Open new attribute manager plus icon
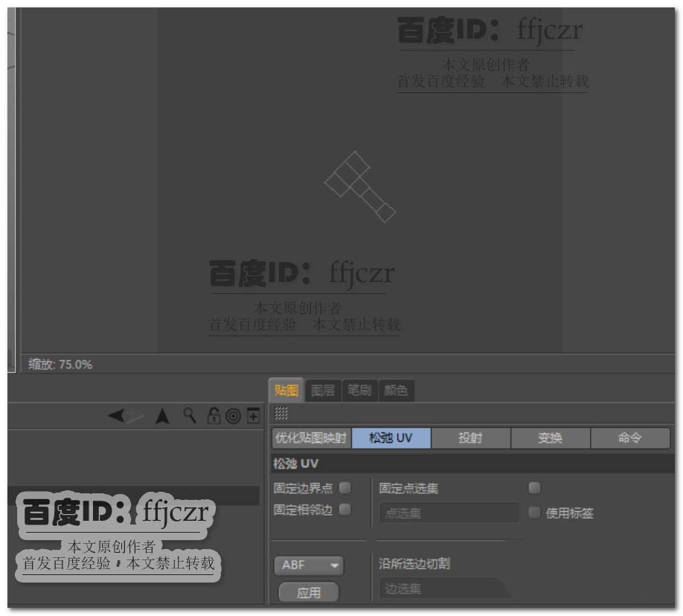Image resolution: width=683 pixels, height=616 pixels. [253, 416]
